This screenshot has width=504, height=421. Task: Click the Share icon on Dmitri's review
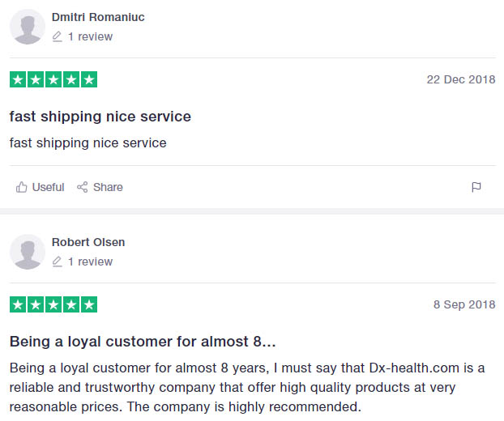point(82,187)
